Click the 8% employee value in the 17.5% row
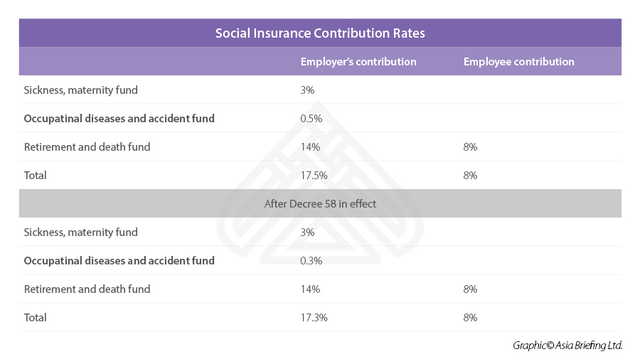Image resolution: width=640 pixels, height=364 pixels. [470, 176]
